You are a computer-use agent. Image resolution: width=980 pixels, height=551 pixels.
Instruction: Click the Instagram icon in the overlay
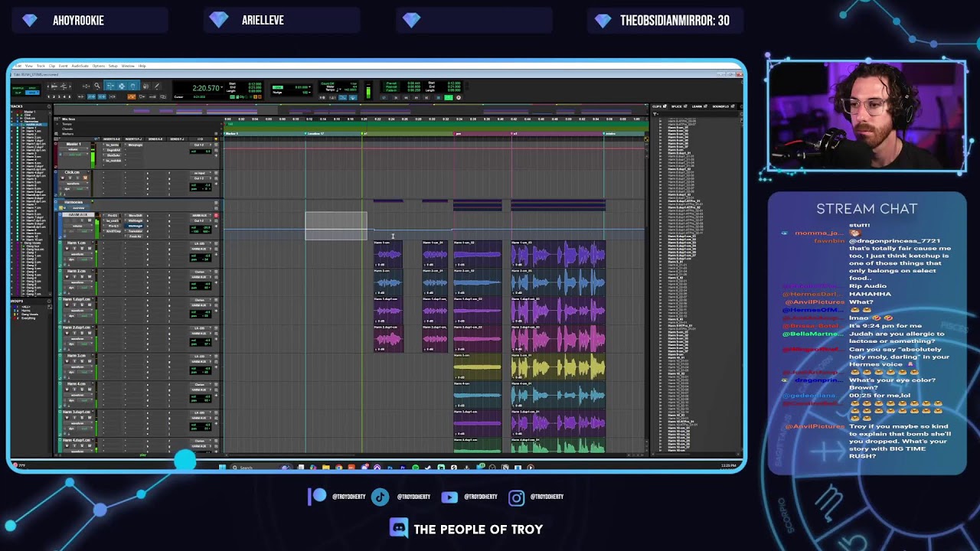point(517,497)
